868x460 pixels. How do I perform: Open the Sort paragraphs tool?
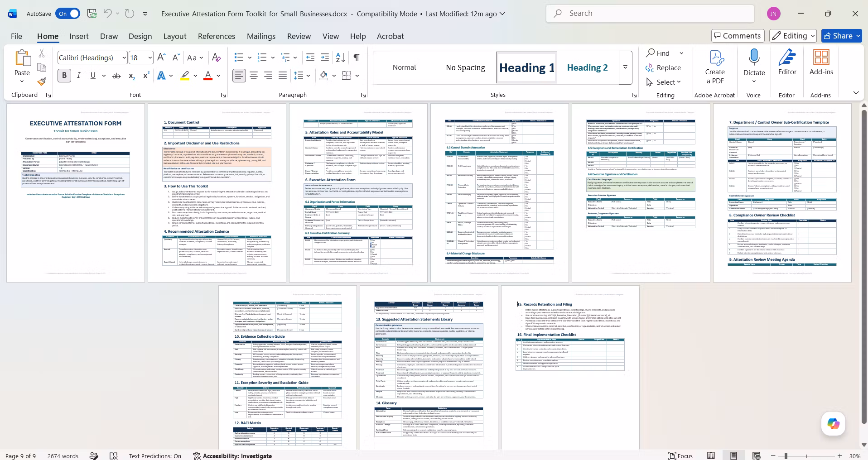tap(341, 57)
